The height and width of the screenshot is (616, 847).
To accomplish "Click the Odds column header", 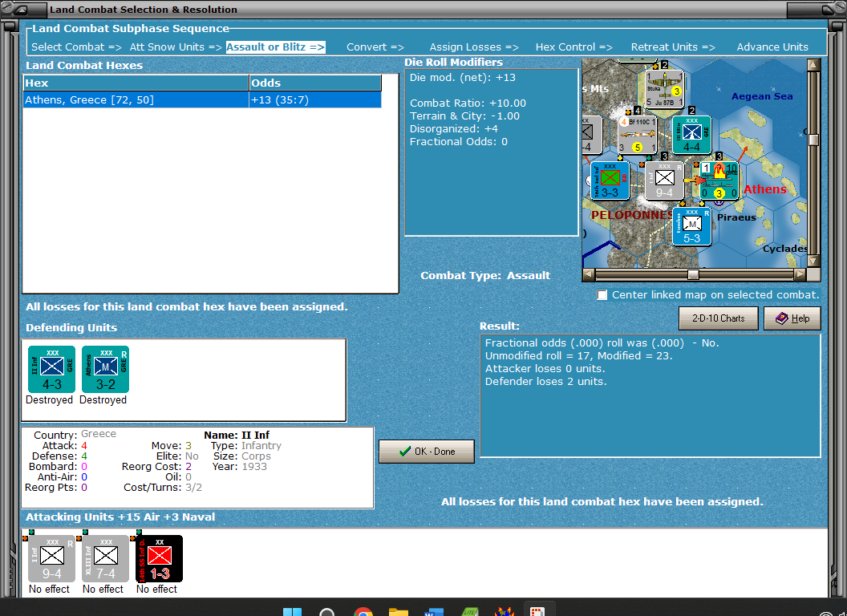I will tap(315, 83).
